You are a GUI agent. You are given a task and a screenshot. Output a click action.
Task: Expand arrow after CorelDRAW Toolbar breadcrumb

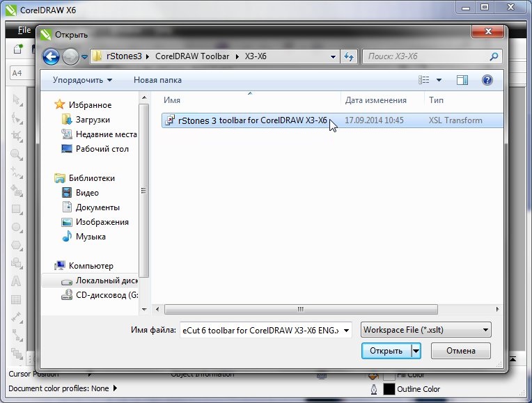click(237, 56)
